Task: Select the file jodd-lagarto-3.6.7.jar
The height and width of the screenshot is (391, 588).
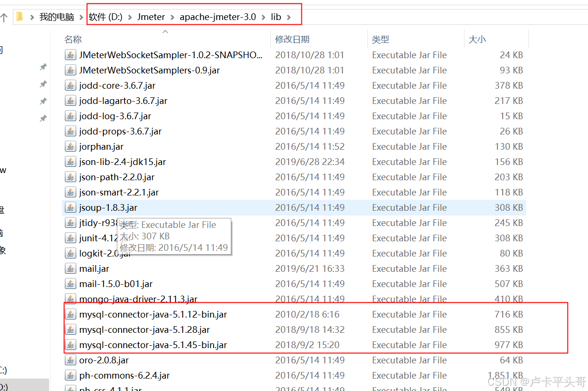Action: coord(124,101)
